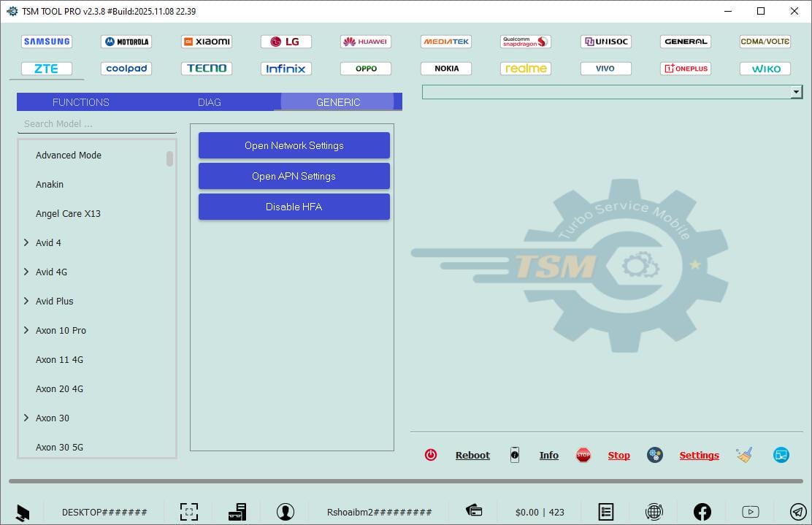The image size is (812, 525).
Task: Expand the Avid 4 model tree item
Action: coord(26,242)
